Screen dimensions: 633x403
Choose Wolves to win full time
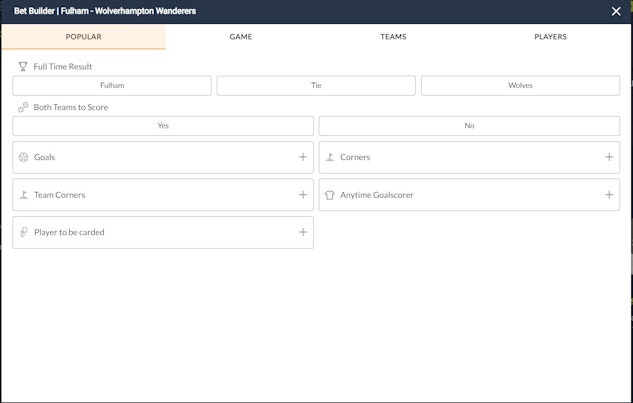pos(520,86)
